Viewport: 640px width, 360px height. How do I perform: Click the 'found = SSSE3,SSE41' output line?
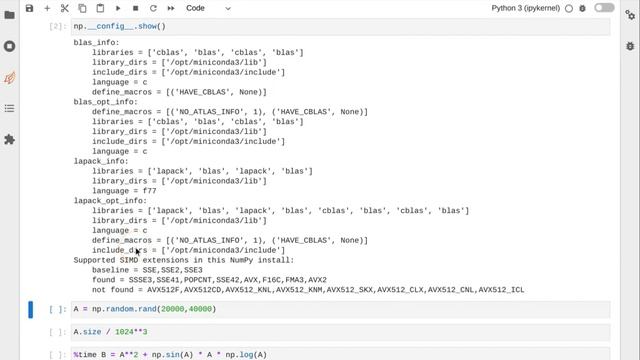pyautogui.click(x=209, y=280)
